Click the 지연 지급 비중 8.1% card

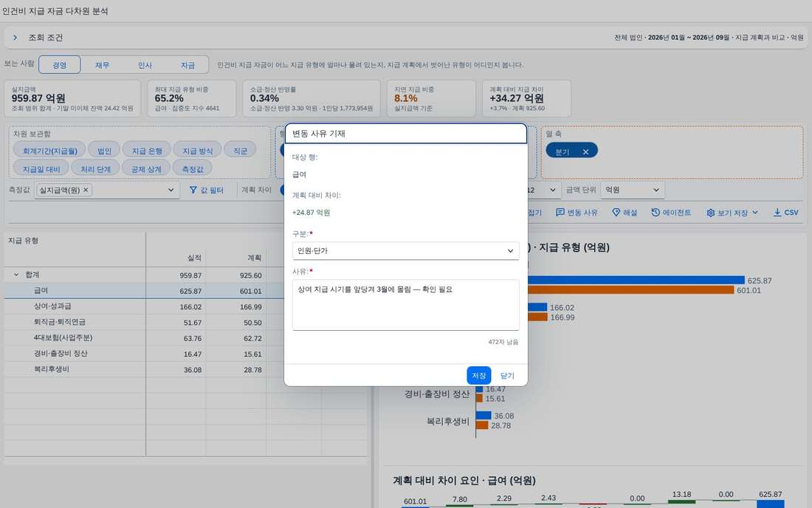[431, 98]
